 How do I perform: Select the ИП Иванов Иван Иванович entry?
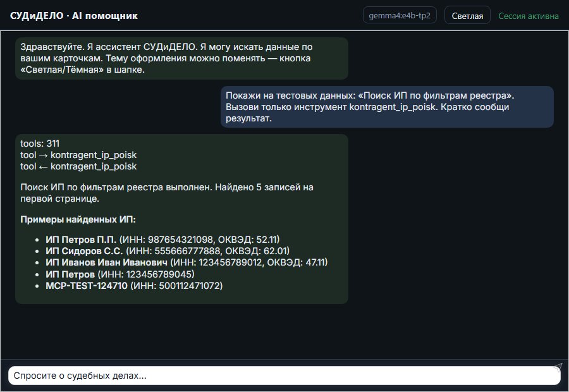click(x=187, y=262)
